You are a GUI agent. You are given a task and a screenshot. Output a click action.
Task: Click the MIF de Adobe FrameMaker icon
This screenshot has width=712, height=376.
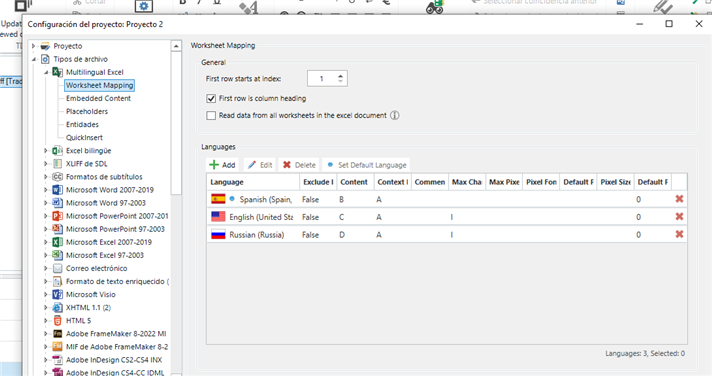58,347
